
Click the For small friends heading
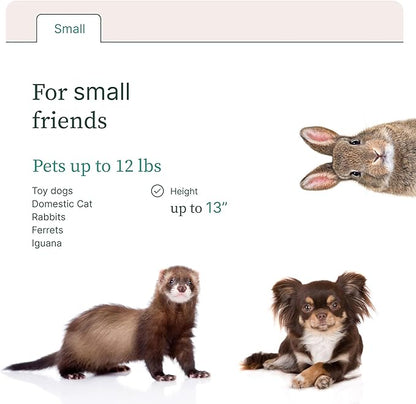click(81, 106)
